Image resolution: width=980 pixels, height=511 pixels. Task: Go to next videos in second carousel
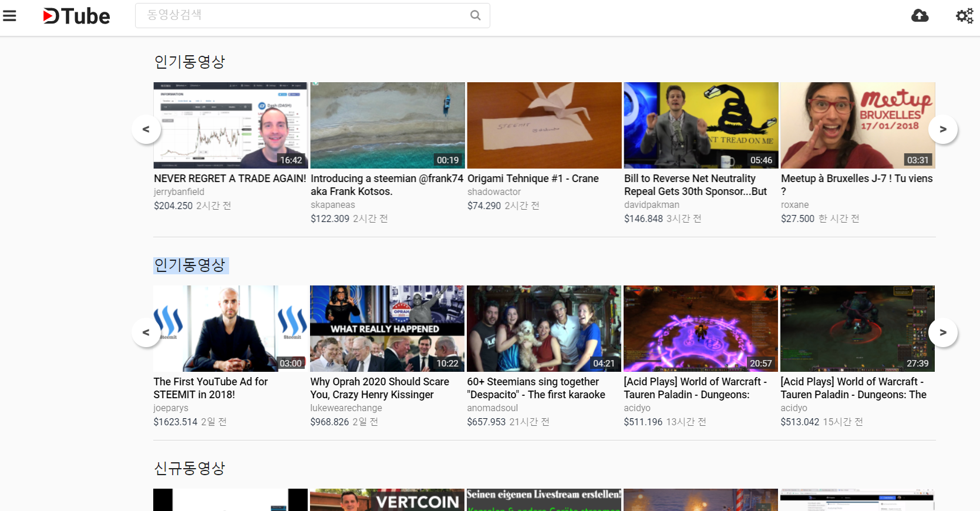pos(943,332)
